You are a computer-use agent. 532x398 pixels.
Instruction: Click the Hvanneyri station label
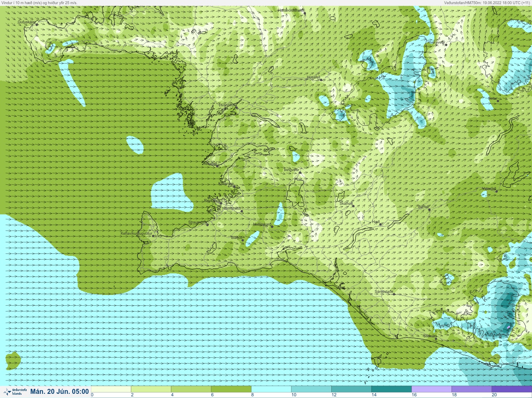228,105
